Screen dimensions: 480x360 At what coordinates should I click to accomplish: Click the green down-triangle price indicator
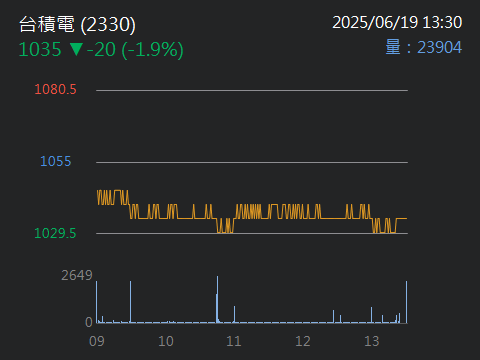(x=76, y=49)
